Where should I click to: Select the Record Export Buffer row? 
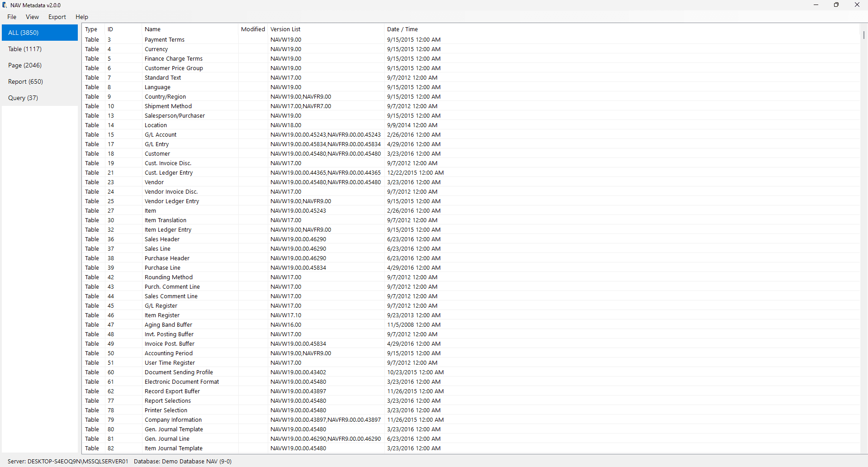point(471,391)
